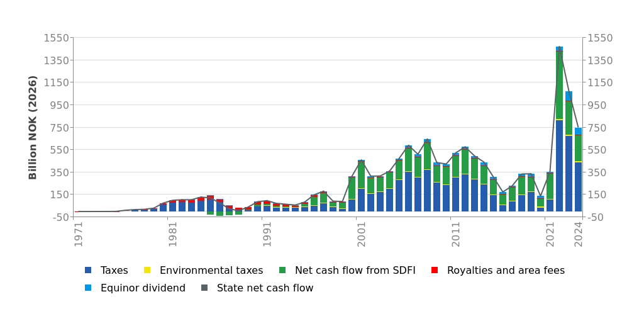The image size is (644, 321).
Task: Click the green SDFI legend swatch
Action: coord(282,271)
